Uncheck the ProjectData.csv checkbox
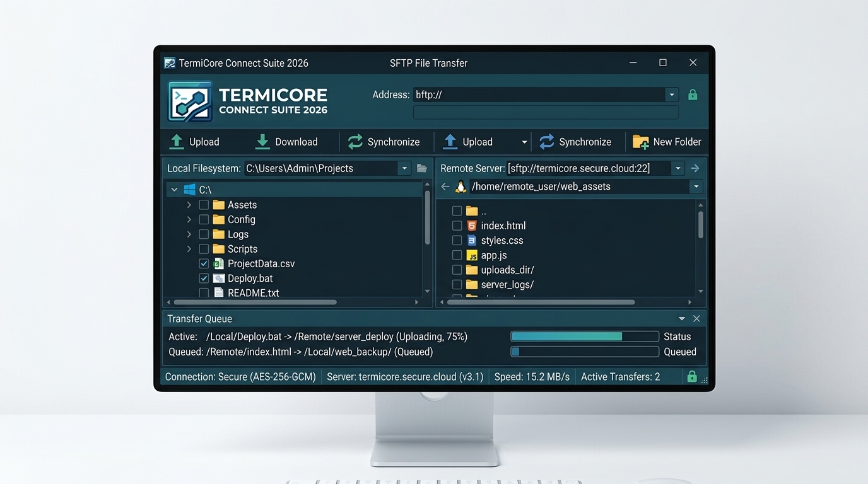 (204, 263)
